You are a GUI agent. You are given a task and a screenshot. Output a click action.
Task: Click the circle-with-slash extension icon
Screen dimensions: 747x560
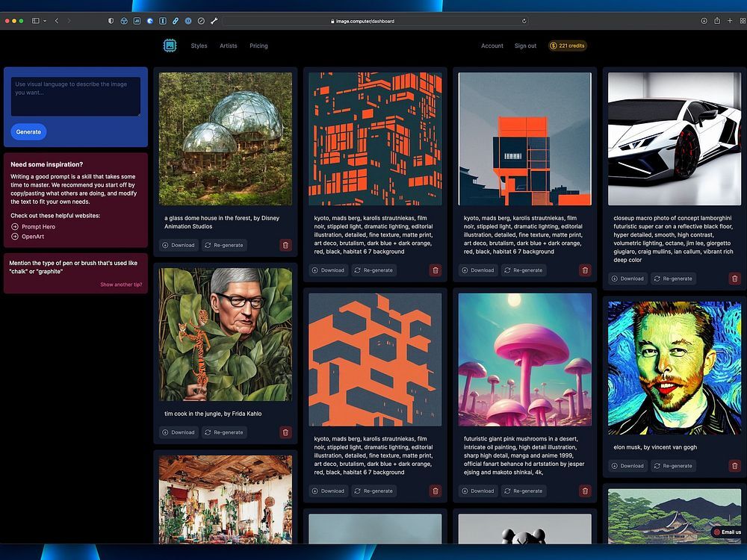point(201,21)
